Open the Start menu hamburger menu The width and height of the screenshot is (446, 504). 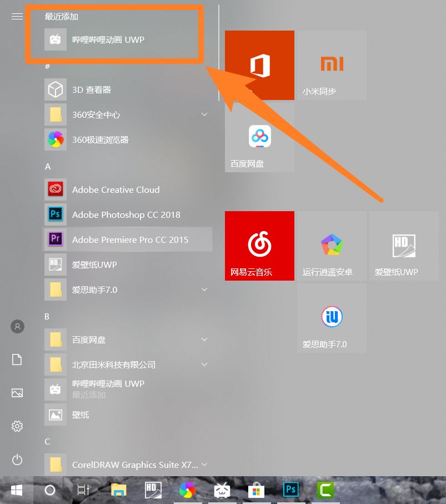[x=16, y=16]
